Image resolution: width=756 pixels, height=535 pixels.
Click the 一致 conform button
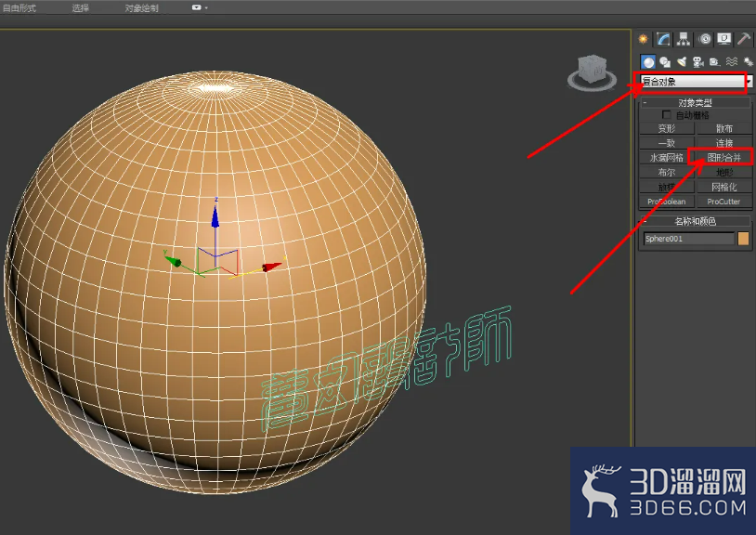(x=667, y=143)
